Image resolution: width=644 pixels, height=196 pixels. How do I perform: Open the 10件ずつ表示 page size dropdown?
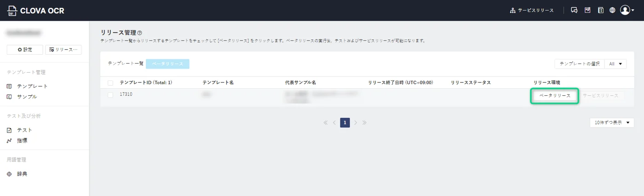pyautogui.click(x=611, y=123)
